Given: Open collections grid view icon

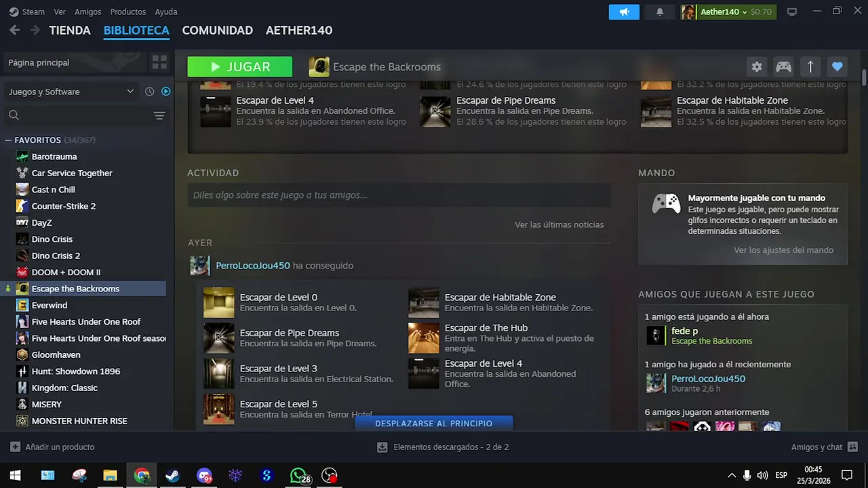Looking at the screenshot, I should (159, 62).
